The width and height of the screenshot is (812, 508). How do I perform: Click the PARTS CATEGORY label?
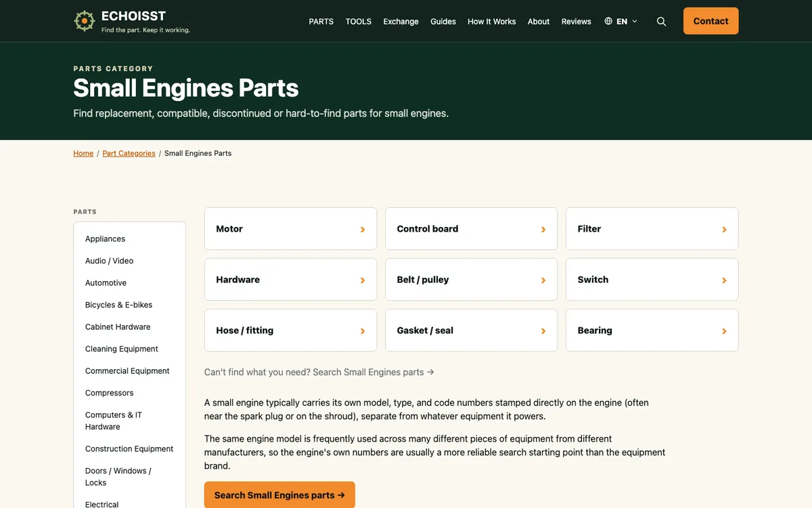point(113,68)
